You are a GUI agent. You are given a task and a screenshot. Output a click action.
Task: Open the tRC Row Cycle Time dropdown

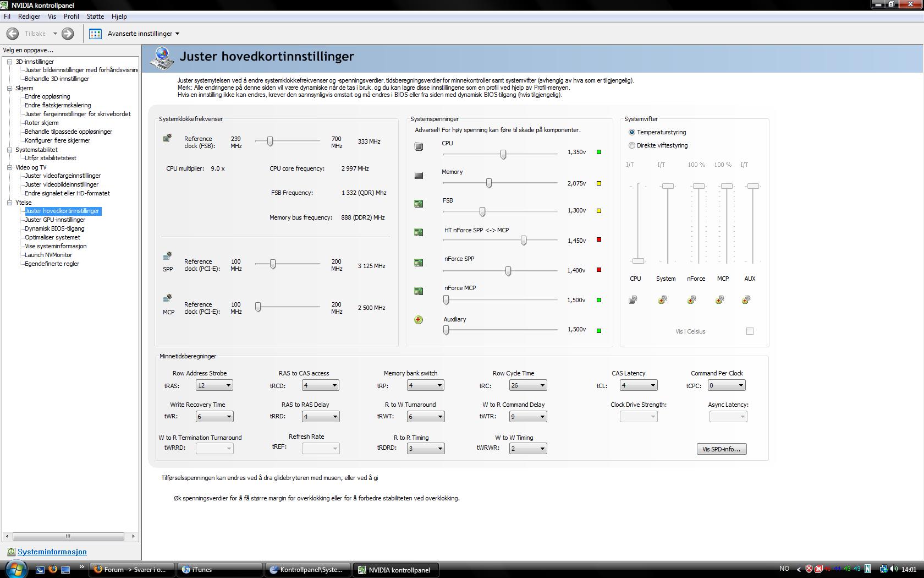(528, 385)
